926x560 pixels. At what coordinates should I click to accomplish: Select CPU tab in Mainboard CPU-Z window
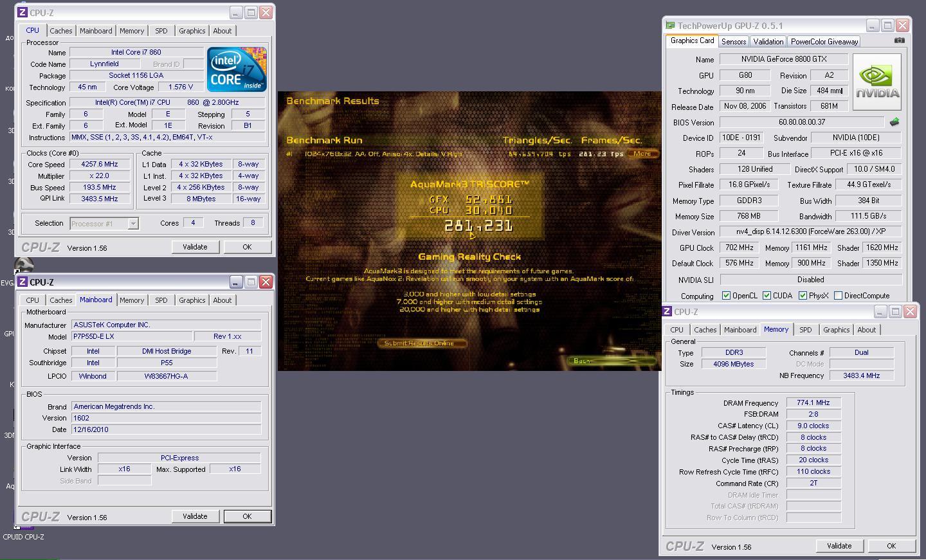[x=33, y=300]
